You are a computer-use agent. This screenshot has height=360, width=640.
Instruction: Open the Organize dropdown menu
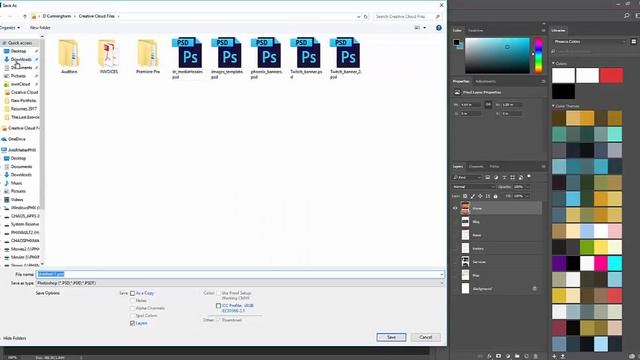[x=10, y=28]
